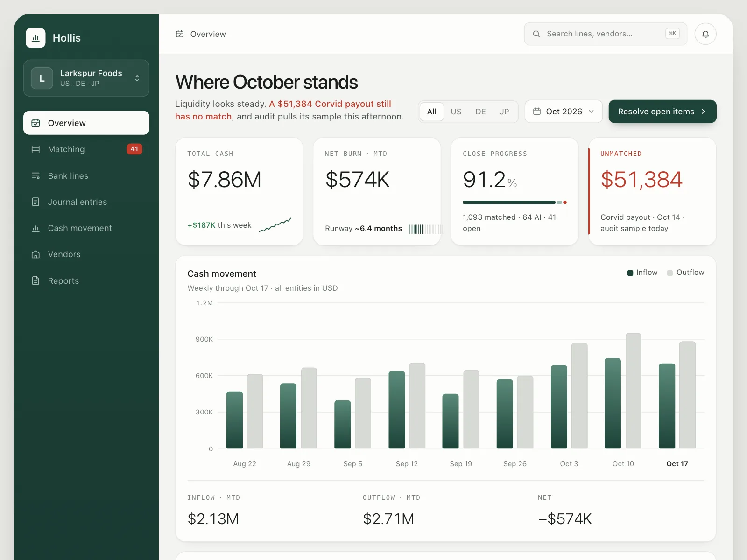Click the Oct 10 outflow bar
Viewport: 747px width, 560px height.
(634, 391)
